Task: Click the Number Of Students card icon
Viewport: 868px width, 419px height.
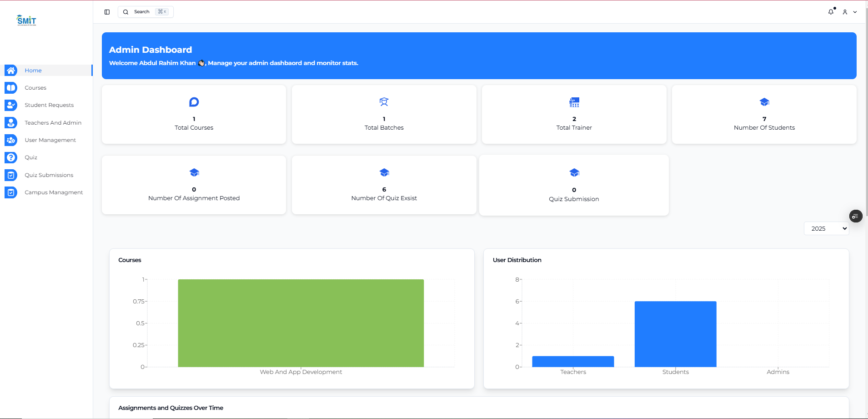Action: pyautogui.click(x=764, y=102)
